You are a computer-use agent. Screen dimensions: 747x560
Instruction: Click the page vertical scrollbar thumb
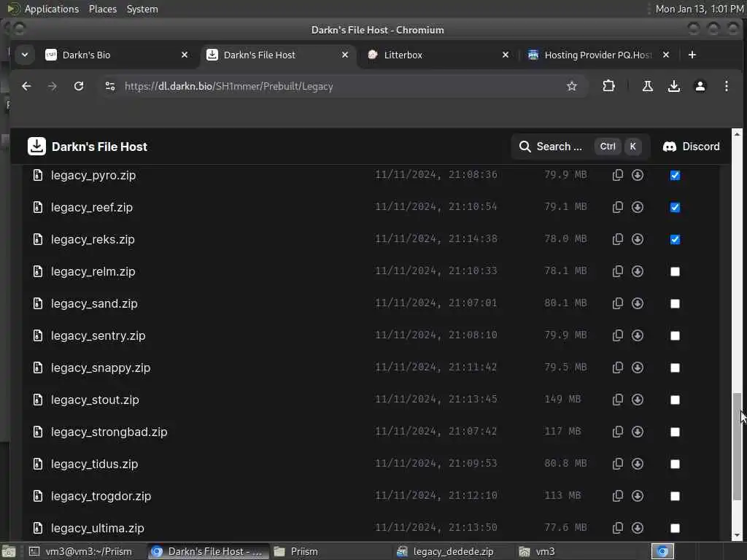(737, 446)
